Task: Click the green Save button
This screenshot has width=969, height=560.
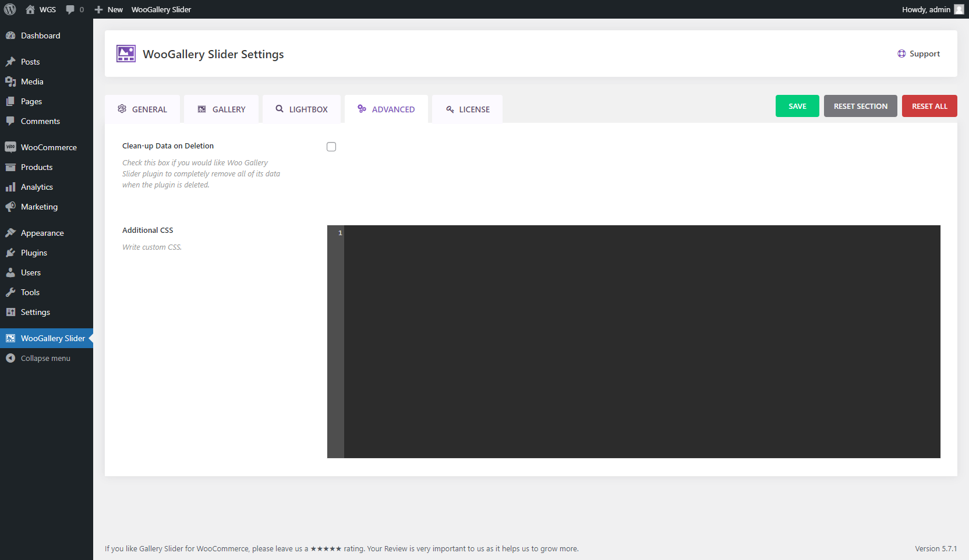Action: pyautogui.click(x=797, y=106)
